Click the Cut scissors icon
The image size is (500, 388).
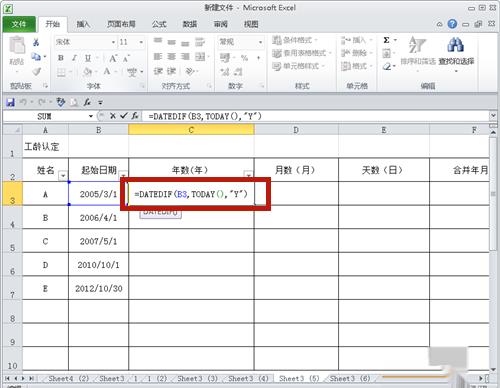[x=36, y=42]
